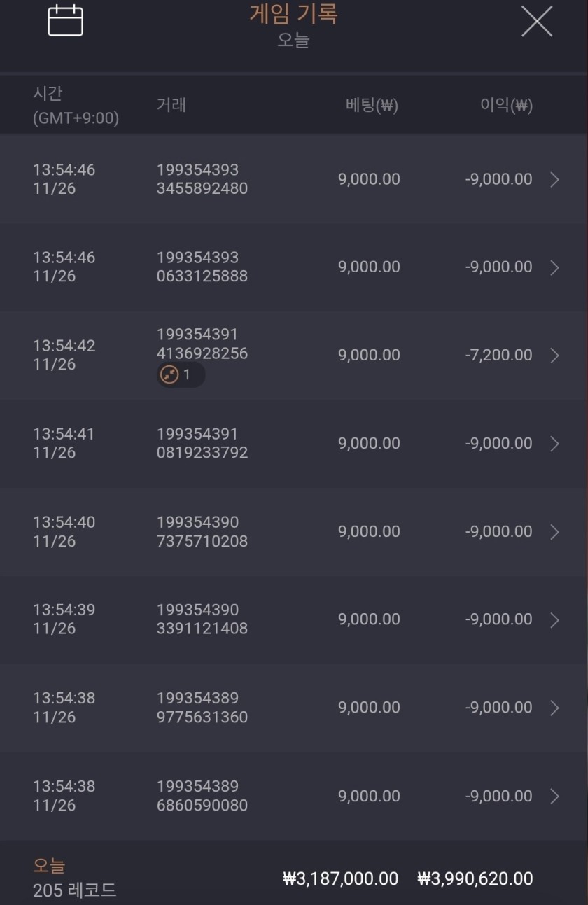
Task: Click the 거래 column header
Action: tap(171, 106)
